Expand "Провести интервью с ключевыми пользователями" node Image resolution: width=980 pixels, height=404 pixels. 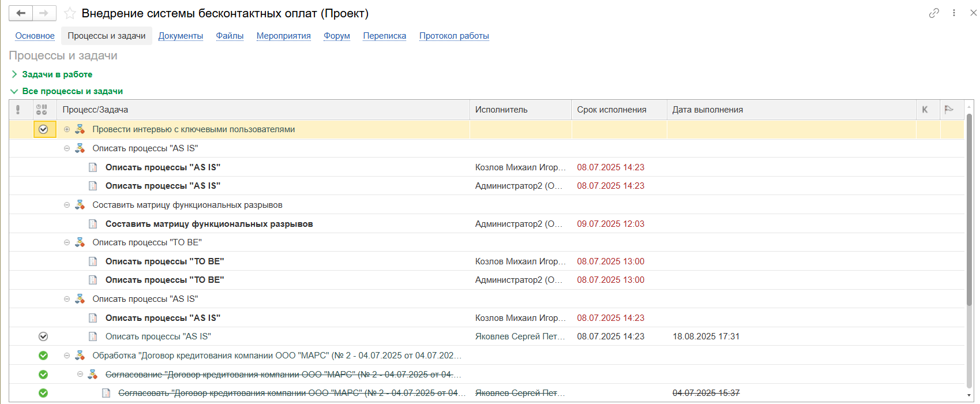(x=67, y=129)
